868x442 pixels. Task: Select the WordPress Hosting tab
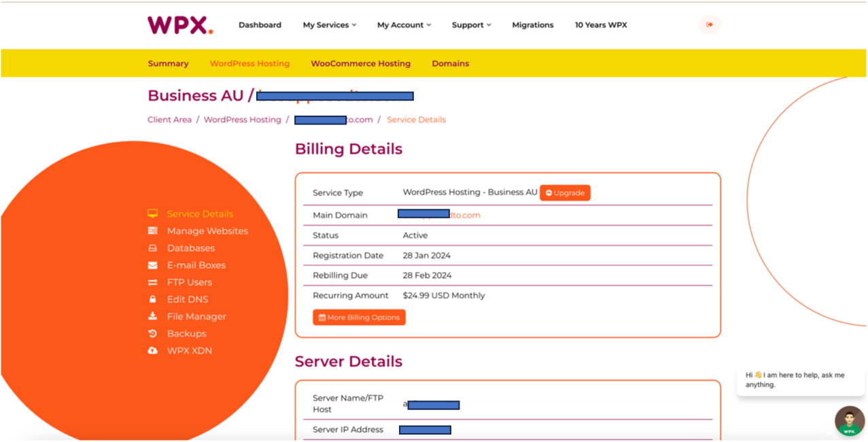pos(249,64)
